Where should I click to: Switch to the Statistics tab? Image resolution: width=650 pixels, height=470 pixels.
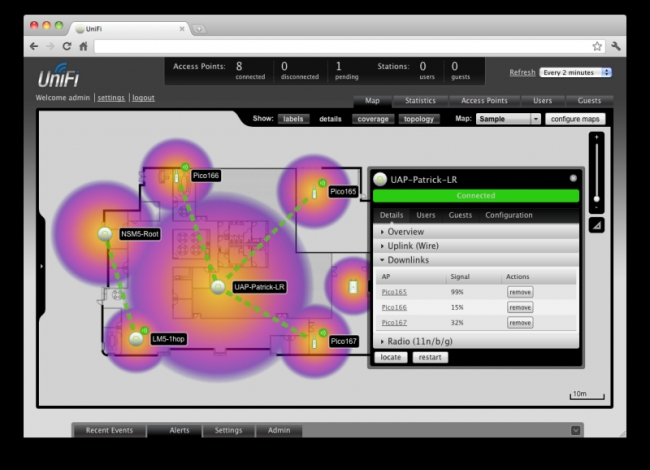point(420,101)
